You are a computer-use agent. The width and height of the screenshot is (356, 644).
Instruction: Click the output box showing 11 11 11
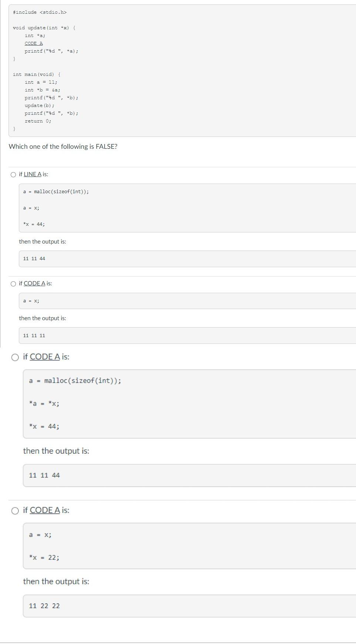34,335
